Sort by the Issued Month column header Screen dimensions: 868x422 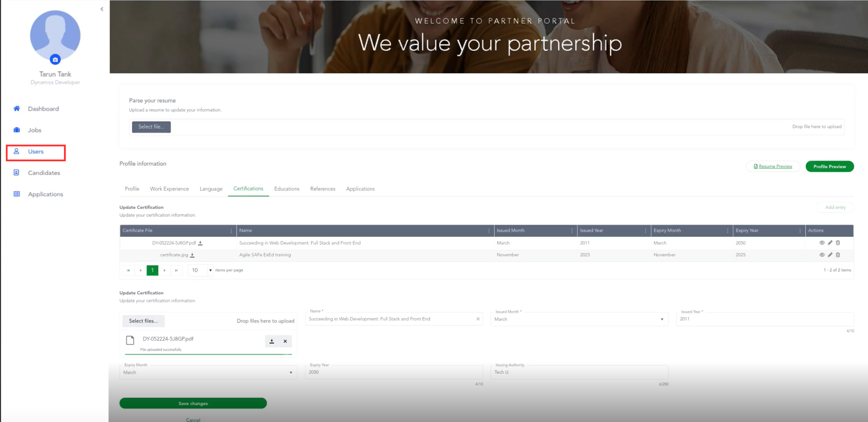[511, 231]
